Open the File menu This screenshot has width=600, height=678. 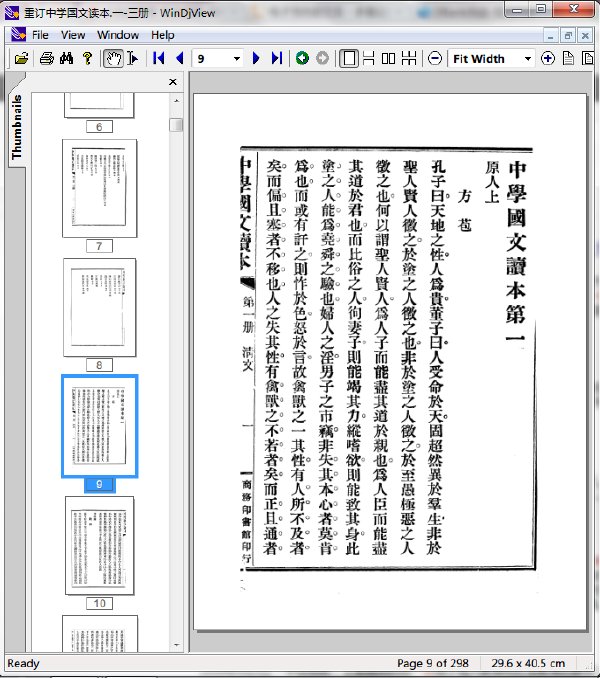click(40, 35)
